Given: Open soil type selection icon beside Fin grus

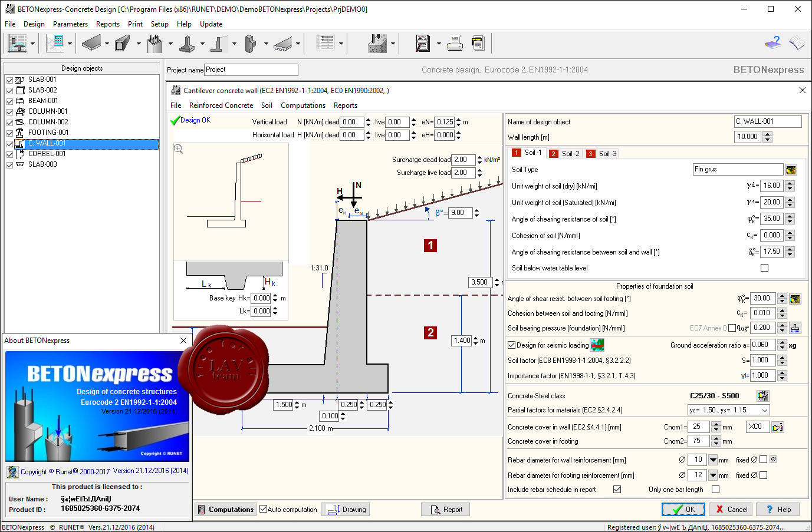Looking at the screenshot, I should tap(791, 170).
